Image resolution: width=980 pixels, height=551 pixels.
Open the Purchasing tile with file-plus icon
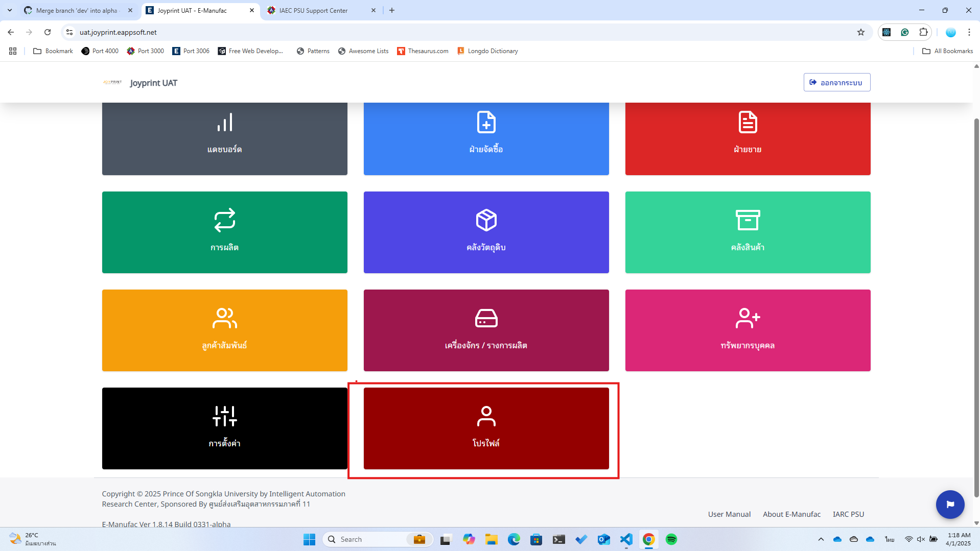[486, 138]
